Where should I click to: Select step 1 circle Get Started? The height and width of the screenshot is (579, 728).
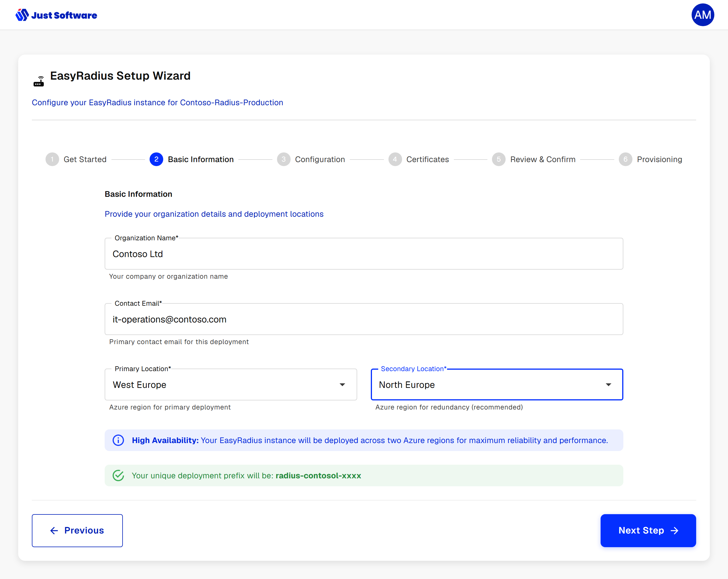click(x=52, y=159)
